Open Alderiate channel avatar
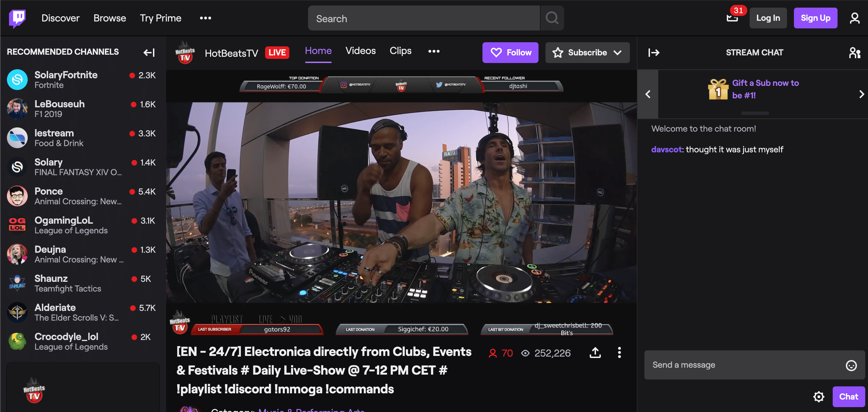The image size is (868, 412). tap(17, 312)
